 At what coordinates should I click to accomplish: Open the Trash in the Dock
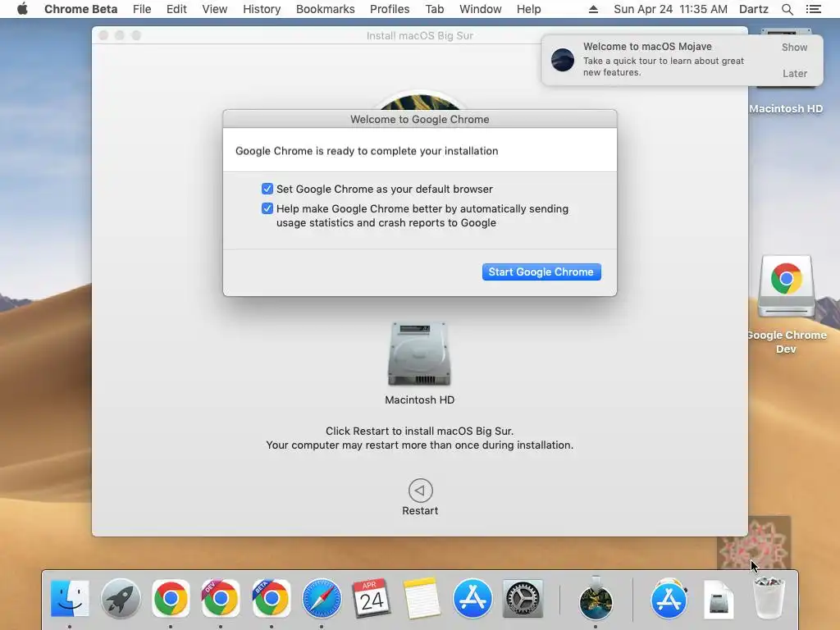coord(769,598)
